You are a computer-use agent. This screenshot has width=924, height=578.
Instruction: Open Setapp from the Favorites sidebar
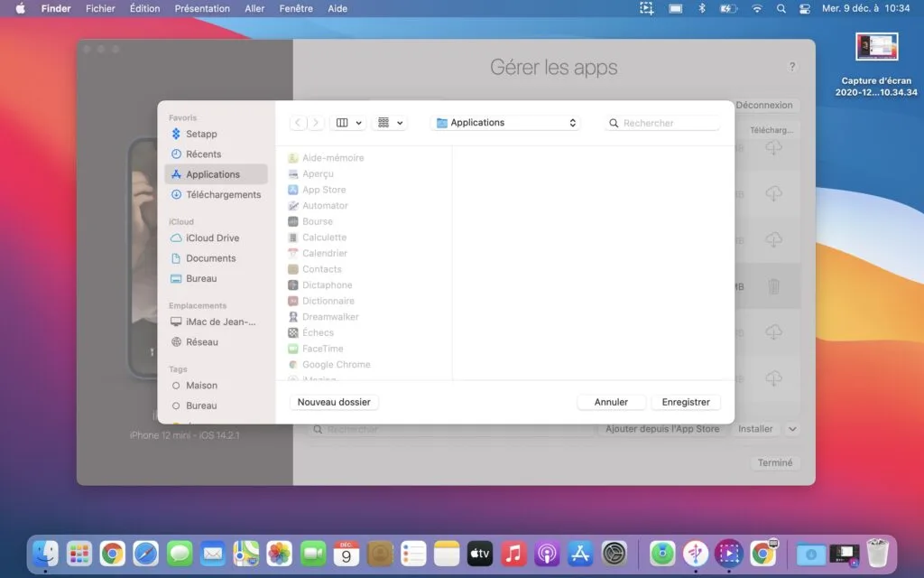200,134
